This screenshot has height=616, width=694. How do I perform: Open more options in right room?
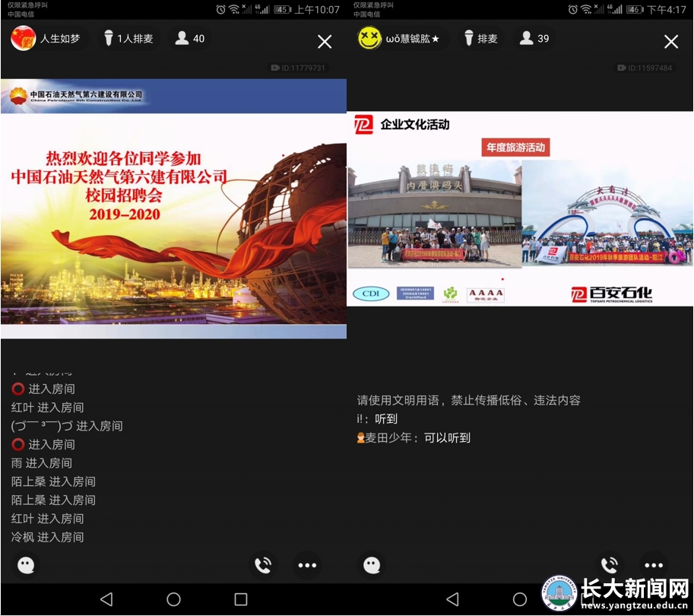pyautogui.click(x=654, y=565)
